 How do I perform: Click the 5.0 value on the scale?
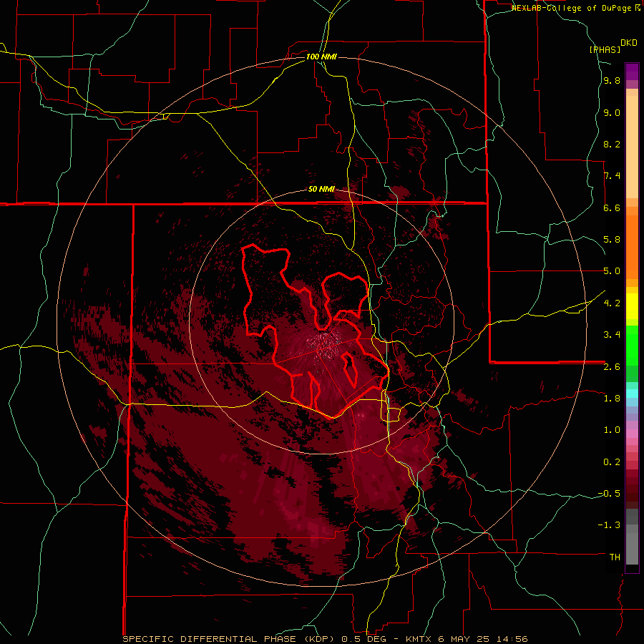[x=612, y=271]
